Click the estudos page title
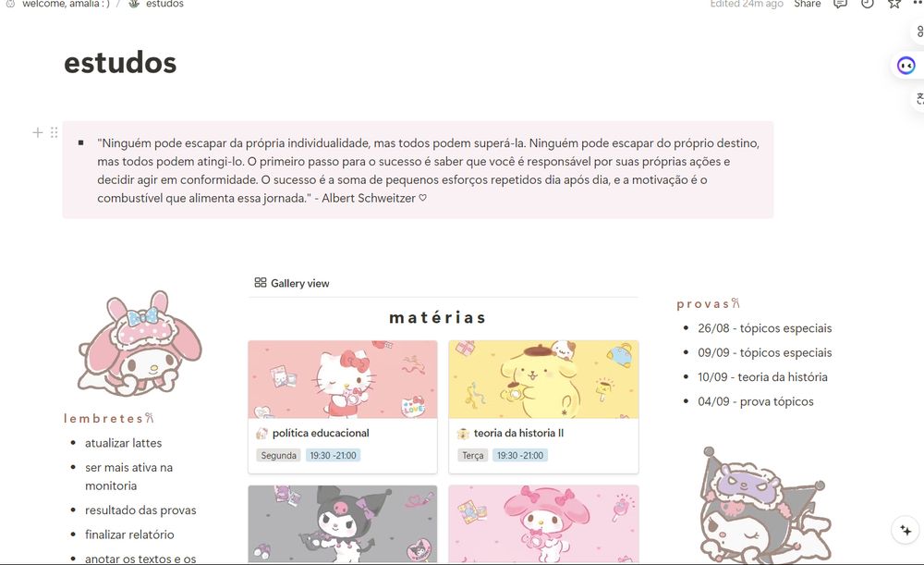 point(120,63)
